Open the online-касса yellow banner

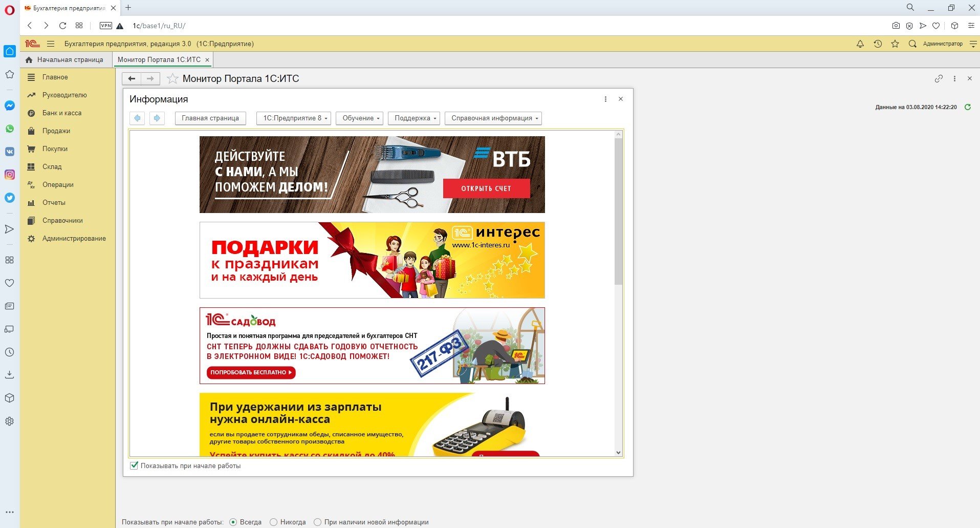(x=372, y=425)
